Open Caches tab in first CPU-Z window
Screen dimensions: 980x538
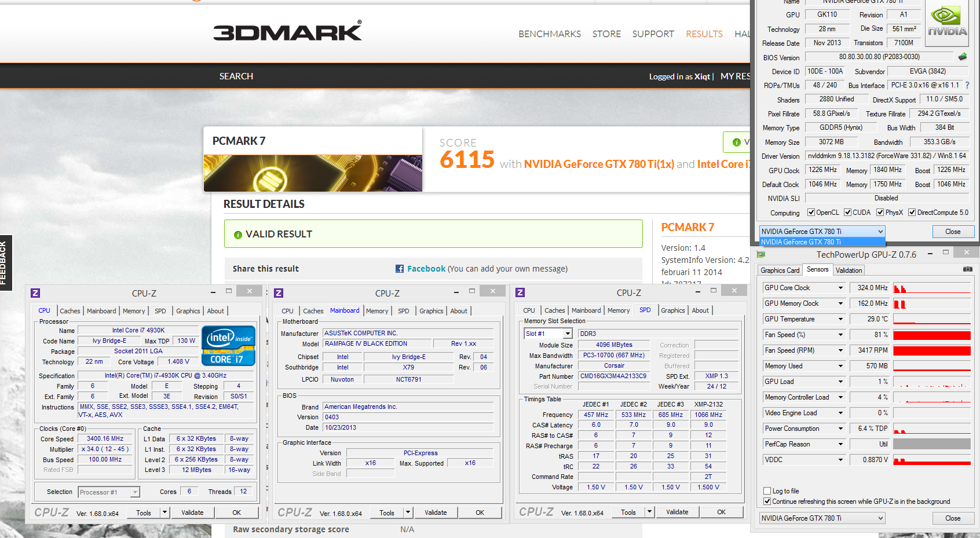pos(70,311)
